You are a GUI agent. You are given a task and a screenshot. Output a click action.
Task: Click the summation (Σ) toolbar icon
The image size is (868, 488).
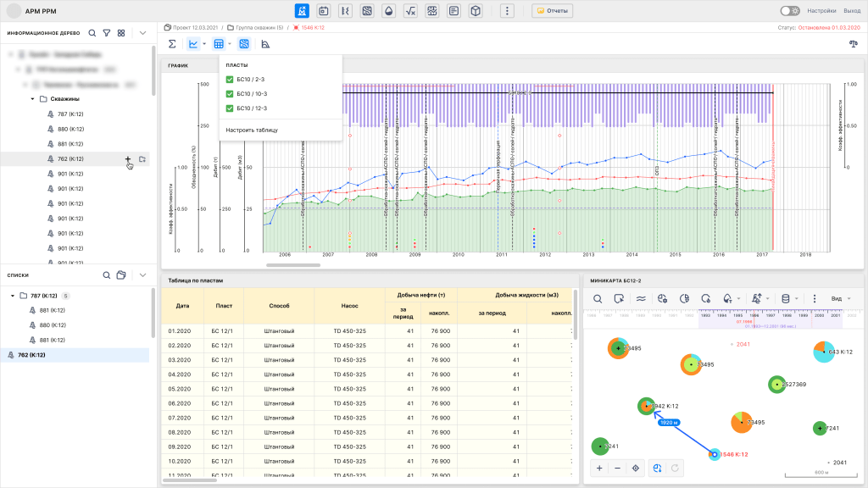(x=172, y=44)
